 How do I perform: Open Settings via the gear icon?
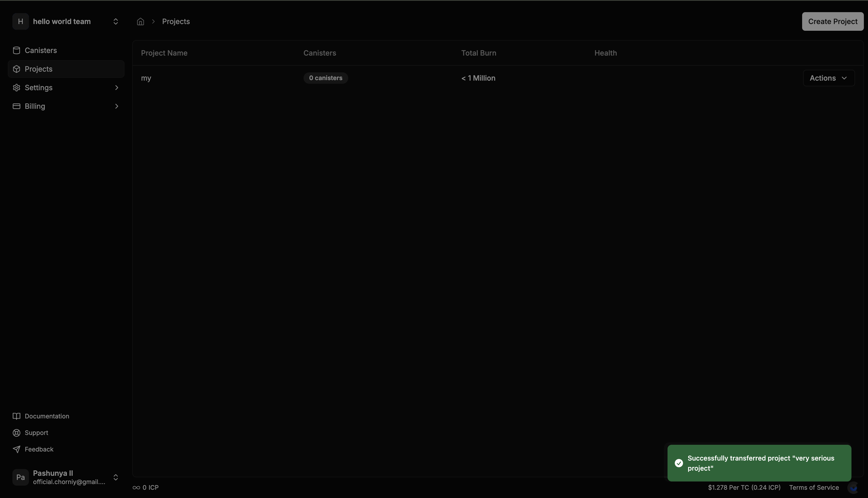[16, 88]
